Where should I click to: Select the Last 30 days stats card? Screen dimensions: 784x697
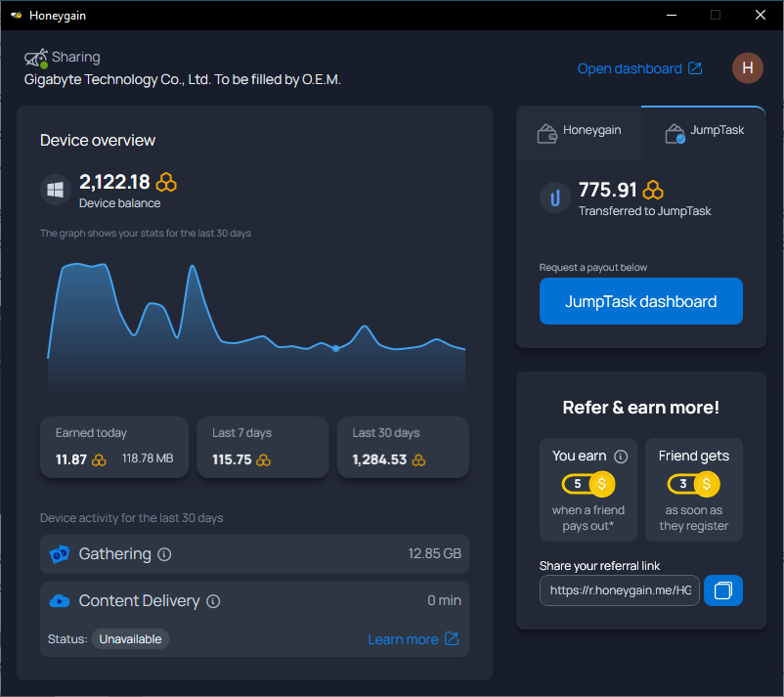point(403,447)
